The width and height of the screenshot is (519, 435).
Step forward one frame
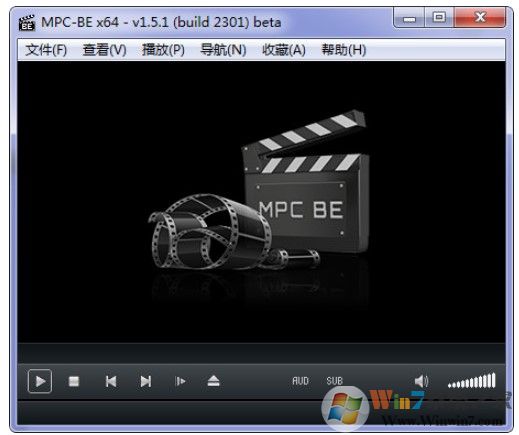(180, 381)
